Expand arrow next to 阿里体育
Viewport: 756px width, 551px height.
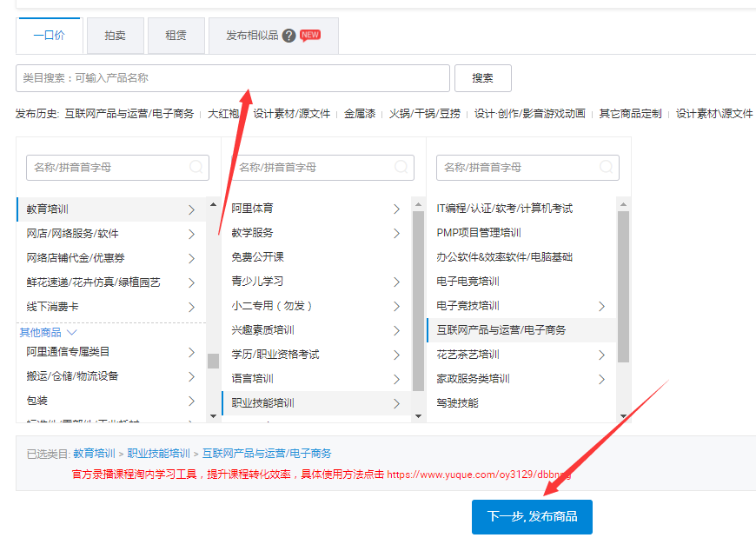point(396,209)
